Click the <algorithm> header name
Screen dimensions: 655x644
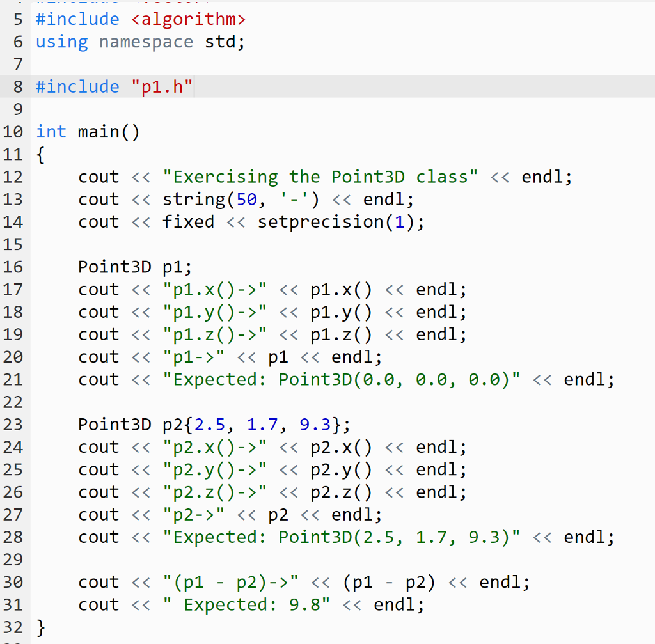[x=188, y=19]
